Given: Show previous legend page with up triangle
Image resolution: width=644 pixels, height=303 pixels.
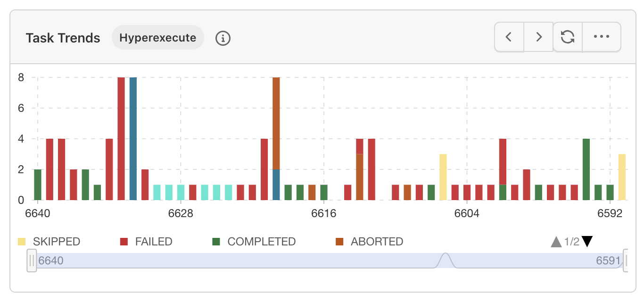Looking at the screenshot, I should 556,242.
